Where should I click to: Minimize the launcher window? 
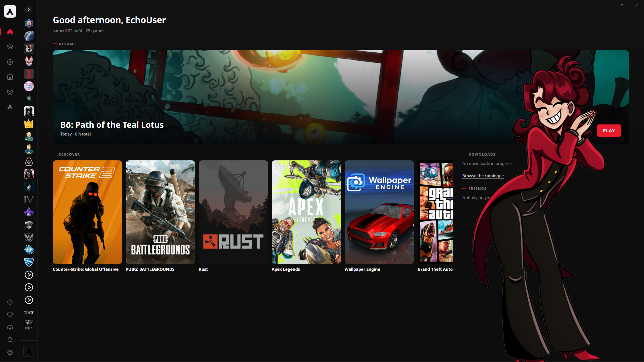[608, 5]
